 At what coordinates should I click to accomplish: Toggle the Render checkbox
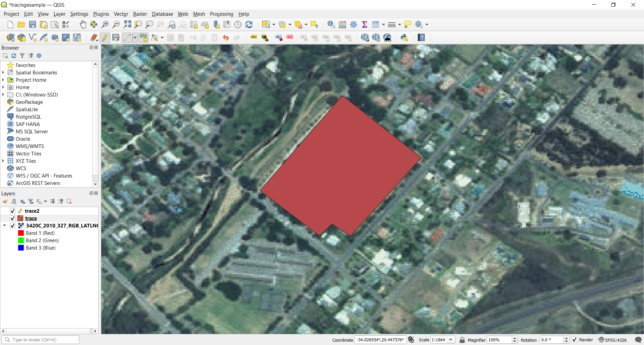[575, 340]
